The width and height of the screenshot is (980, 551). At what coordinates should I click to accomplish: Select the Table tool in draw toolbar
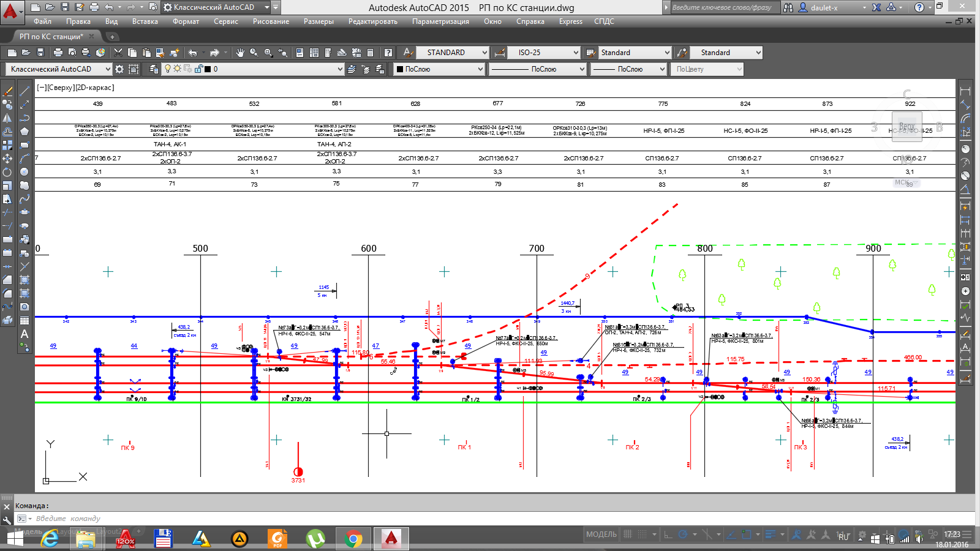pos(24,320)
